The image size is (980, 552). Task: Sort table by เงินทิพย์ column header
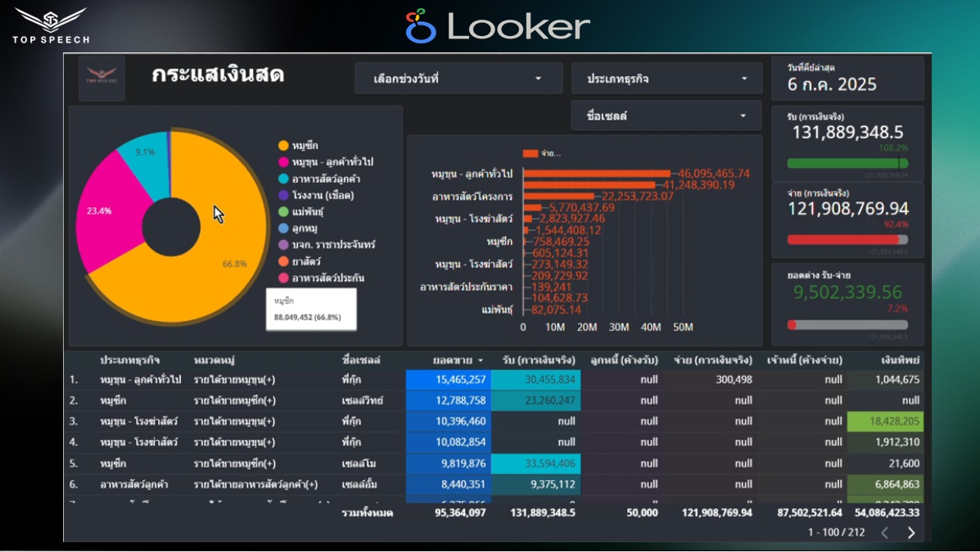(x=901, y=360)
